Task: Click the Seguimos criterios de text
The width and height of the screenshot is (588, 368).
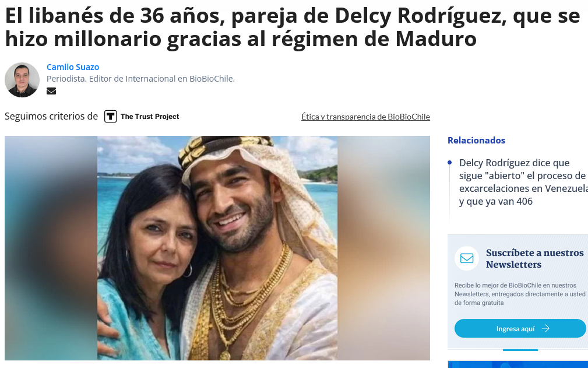Action: 51,116
